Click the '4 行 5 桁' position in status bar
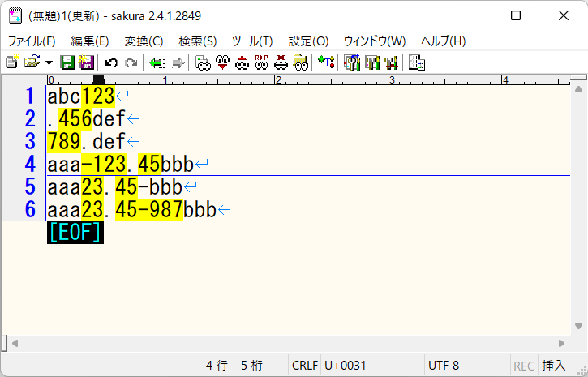Image resolution: width=588 pixels, height=377 pixels. tap(234, 365)
